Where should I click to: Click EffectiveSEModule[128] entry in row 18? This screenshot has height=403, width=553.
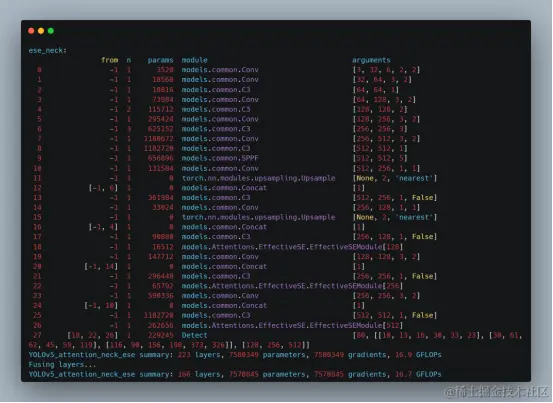coord(292,247)
